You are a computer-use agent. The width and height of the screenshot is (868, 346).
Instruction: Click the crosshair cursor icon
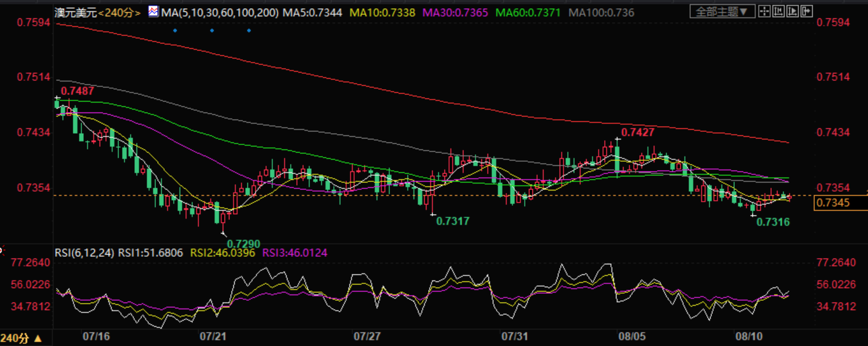tap(764, 11)
